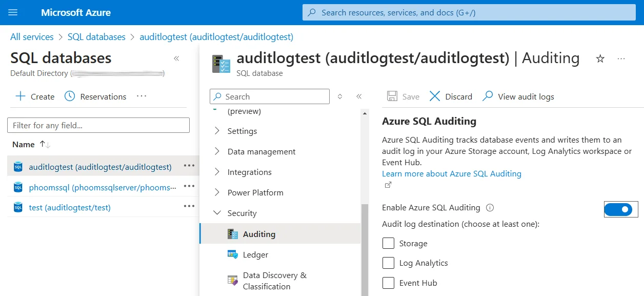Click the Filter for any field input box

[x=98, y=125]
